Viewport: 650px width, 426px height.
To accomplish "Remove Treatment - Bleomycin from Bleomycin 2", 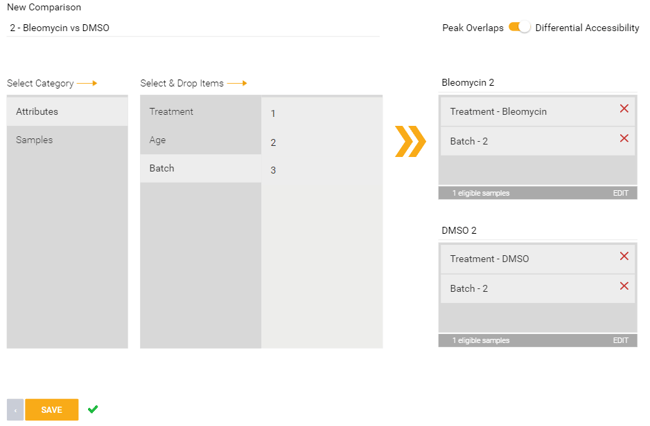I will pos(624,109).
